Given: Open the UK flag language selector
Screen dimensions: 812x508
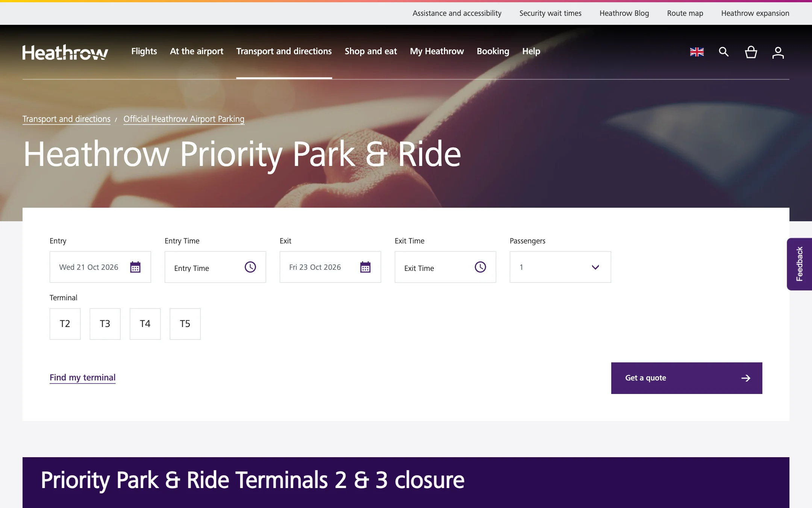Looking at the screenshot, I should [x=697, y=52].
